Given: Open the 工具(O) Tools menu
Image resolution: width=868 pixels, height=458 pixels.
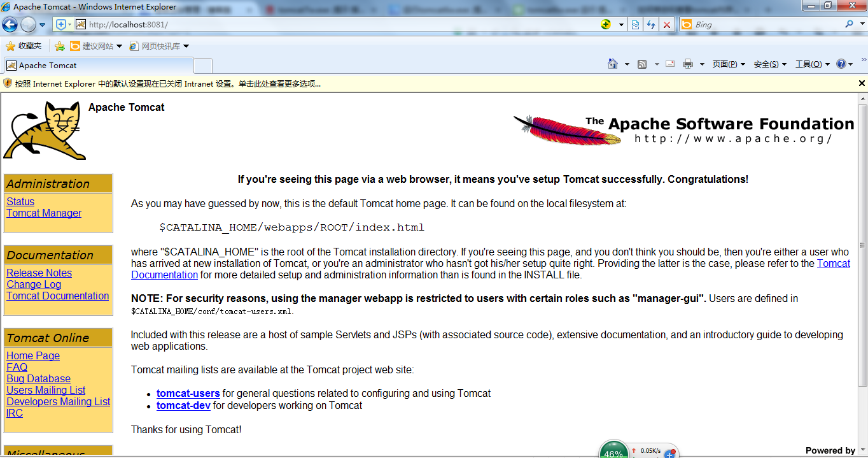Looking at the screenshot, I should 812,64.
